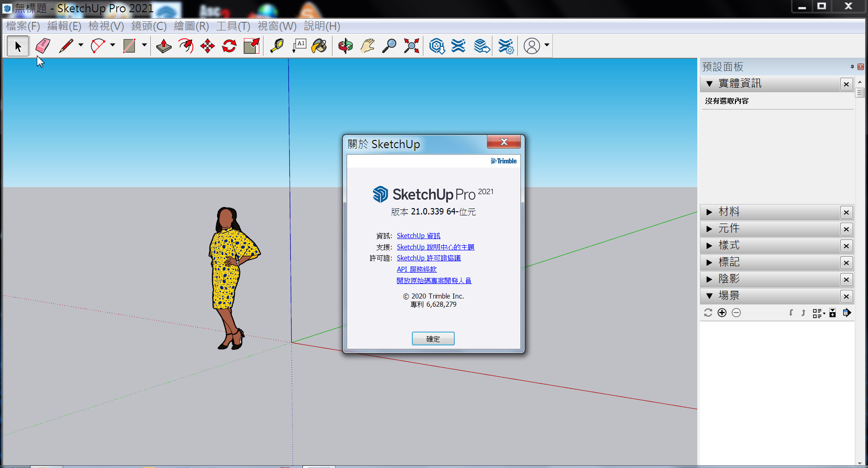Open the 視窗(W) menu
Image resolution: width=868 pixels, height=468 pixels.
tap(277, 26)
